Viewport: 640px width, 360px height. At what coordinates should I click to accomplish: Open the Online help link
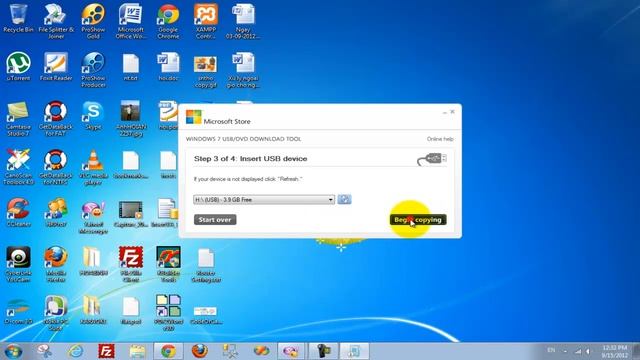440,139
